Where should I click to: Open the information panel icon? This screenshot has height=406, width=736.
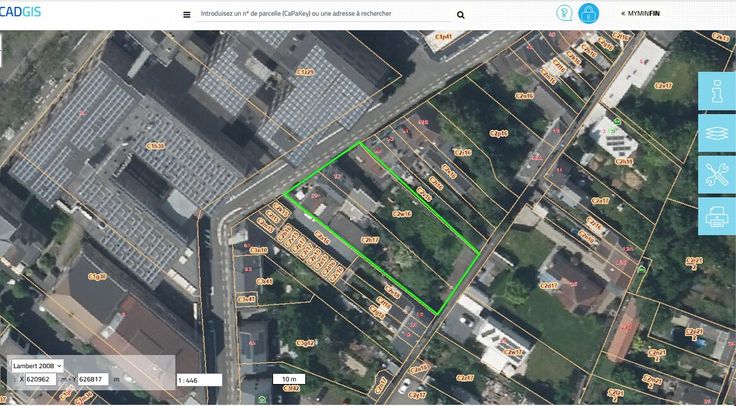(716, 93)
